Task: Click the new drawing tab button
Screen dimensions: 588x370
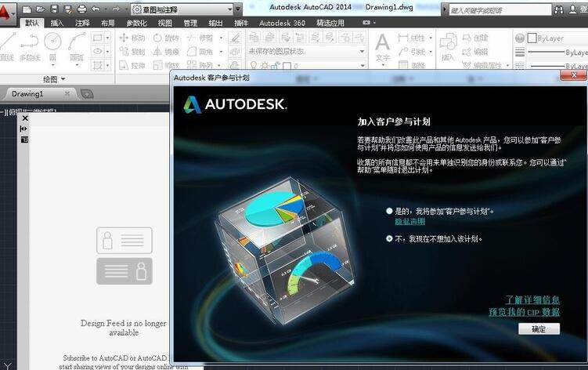Action: point(87,94)
